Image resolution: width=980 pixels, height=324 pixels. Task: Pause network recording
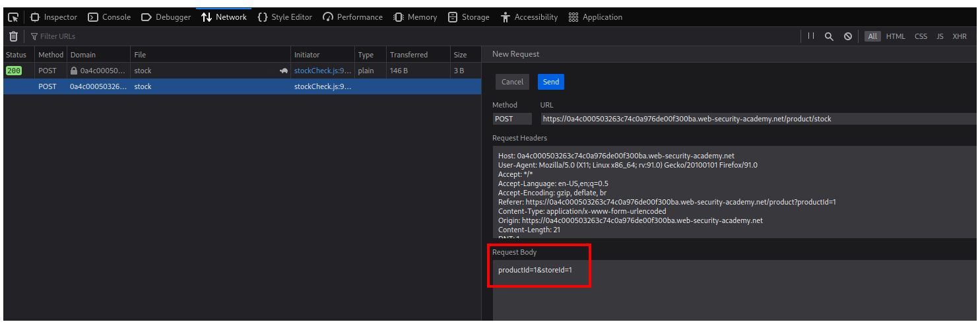point(811,36)
